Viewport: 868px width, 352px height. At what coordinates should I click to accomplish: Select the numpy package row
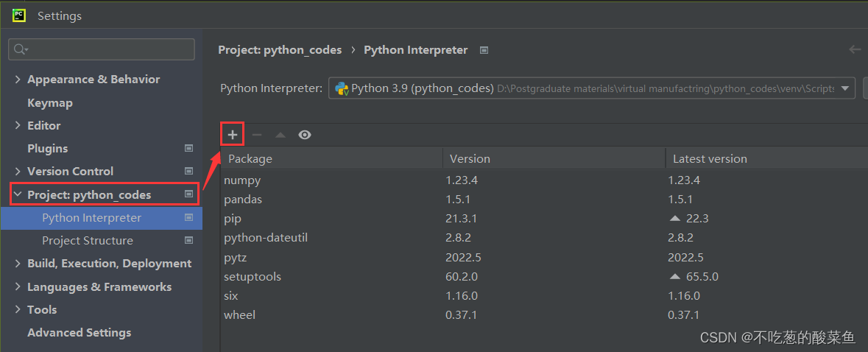(x=243, y=180)
